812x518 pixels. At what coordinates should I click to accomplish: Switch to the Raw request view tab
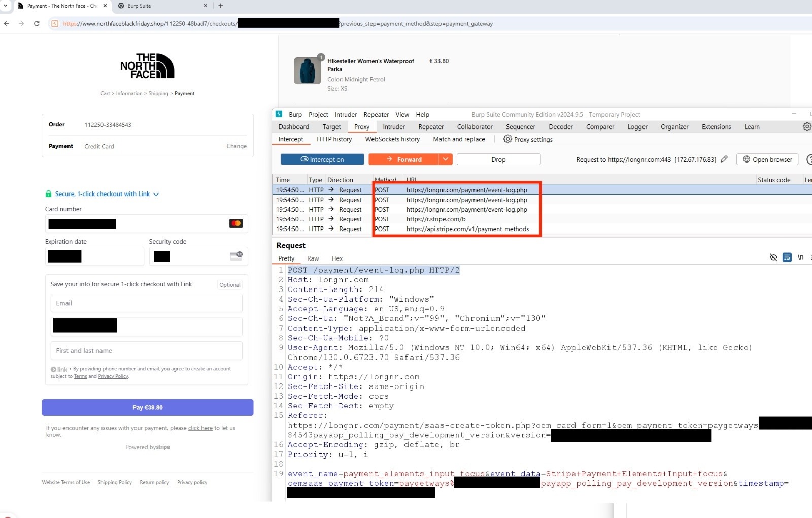(x=313, y=258)
